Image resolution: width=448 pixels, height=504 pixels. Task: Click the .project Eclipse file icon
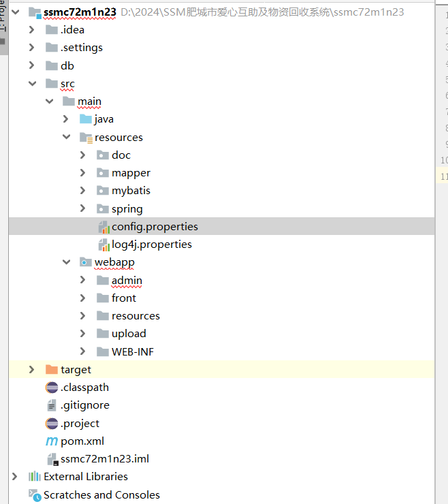(52, 424)
